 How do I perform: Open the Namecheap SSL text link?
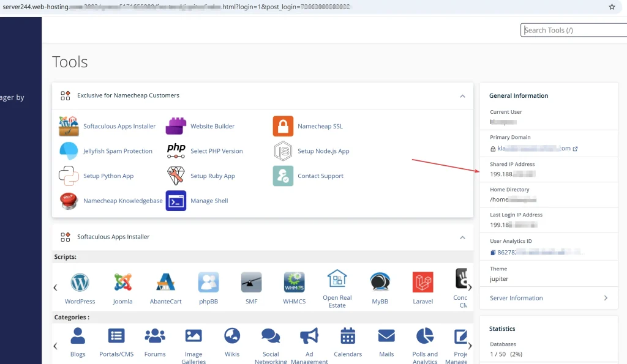click(320, 126)
